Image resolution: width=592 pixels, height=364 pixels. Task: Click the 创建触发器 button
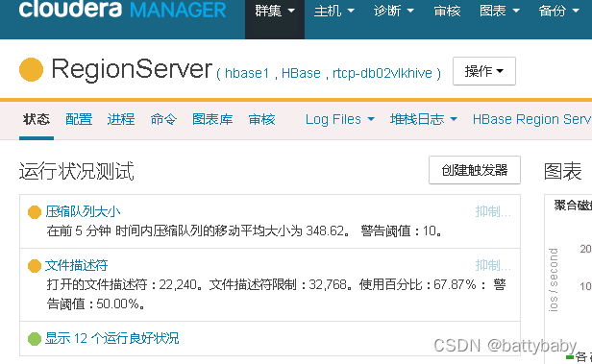pos(475,170)
